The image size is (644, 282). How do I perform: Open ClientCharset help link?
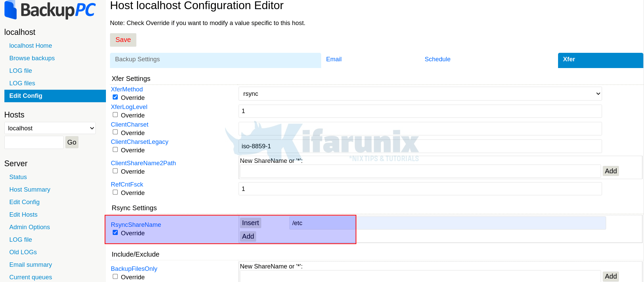(x=130, y=125)
